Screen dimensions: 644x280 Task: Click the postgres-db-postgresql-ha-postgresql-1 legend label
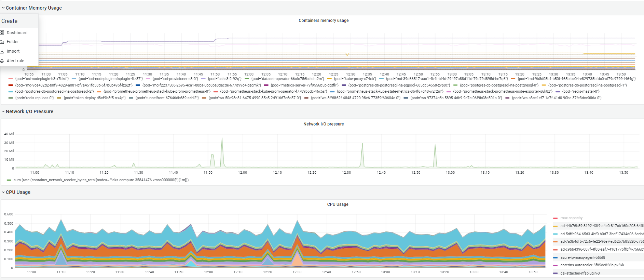[x=588, y=85]
